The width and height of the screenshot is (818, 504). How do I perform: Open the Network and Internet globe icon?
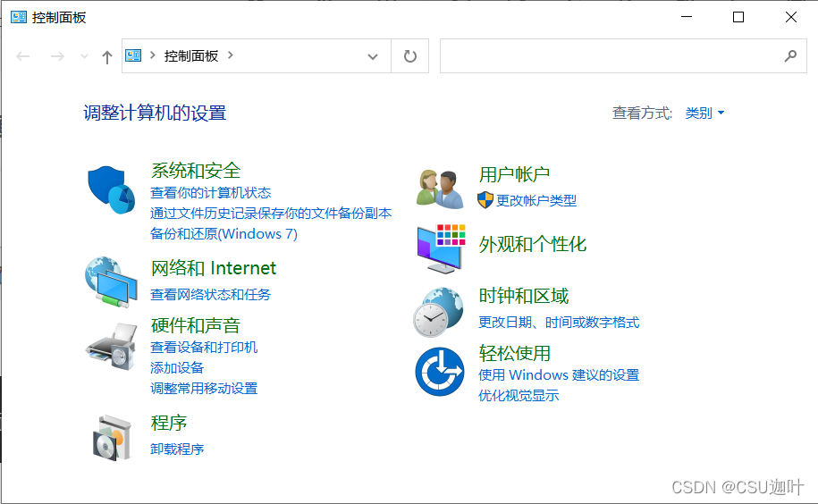[x=111, y=281]
